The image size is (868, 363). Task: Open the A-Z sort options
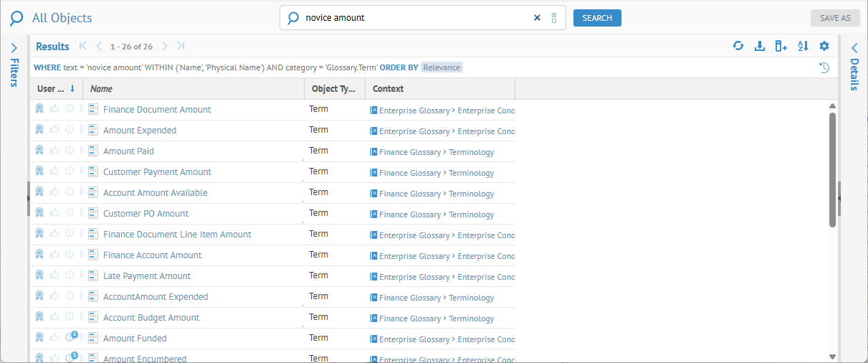[x=803, y=46]
